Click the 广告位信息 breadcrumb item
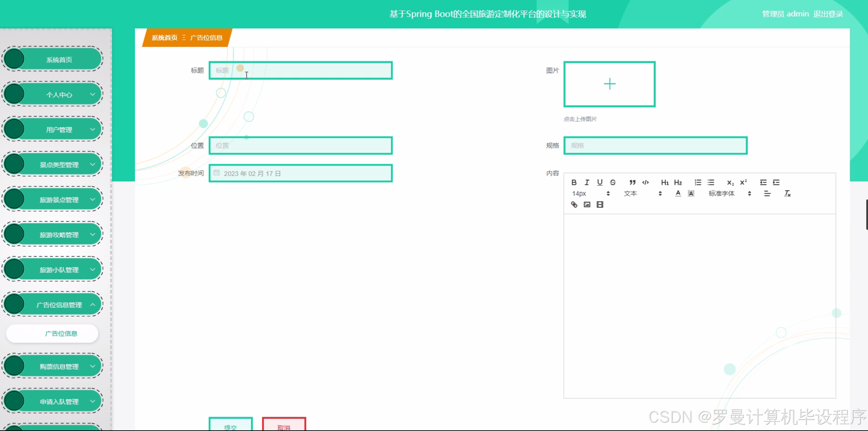868x431 pixels. click(x=206, y=38)
